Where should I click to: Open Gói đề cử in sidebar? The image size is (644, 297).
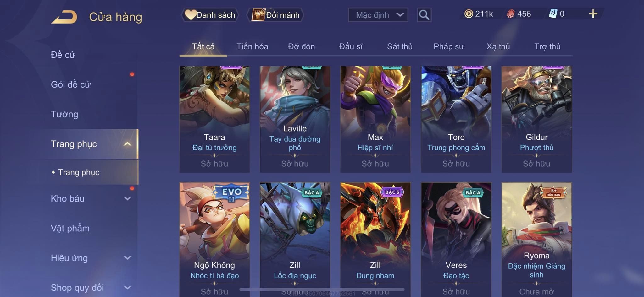coord(71,84)
